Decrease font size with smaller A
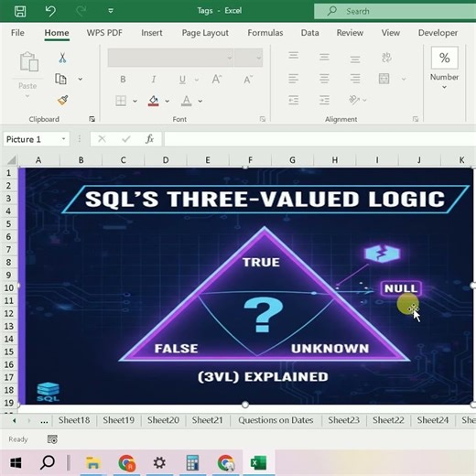 point(248,80)
